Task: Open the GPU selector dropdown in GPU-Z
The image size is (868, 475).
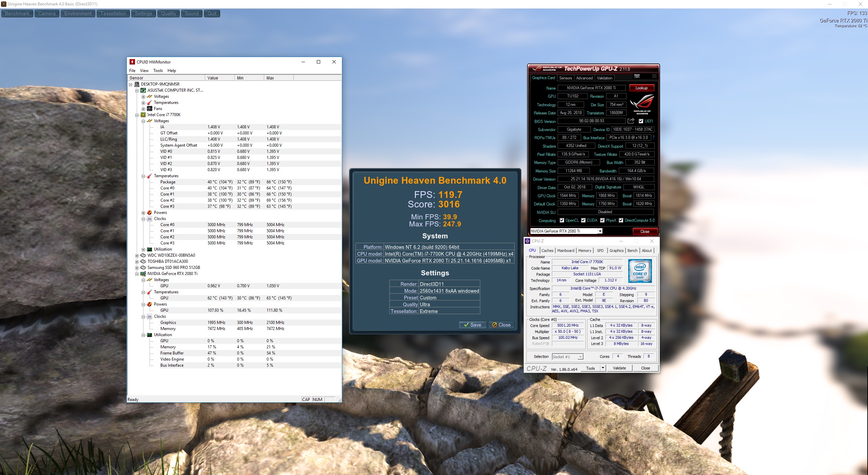Action: [600, 231]
